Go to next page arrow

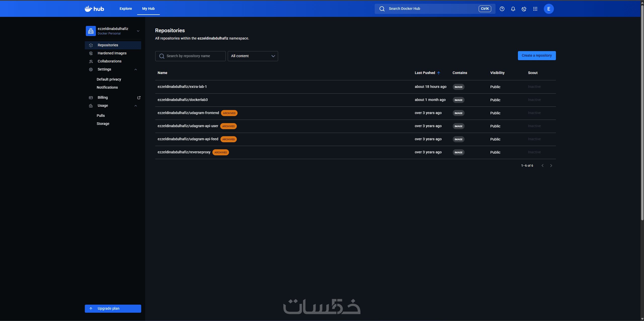point(551,166)
